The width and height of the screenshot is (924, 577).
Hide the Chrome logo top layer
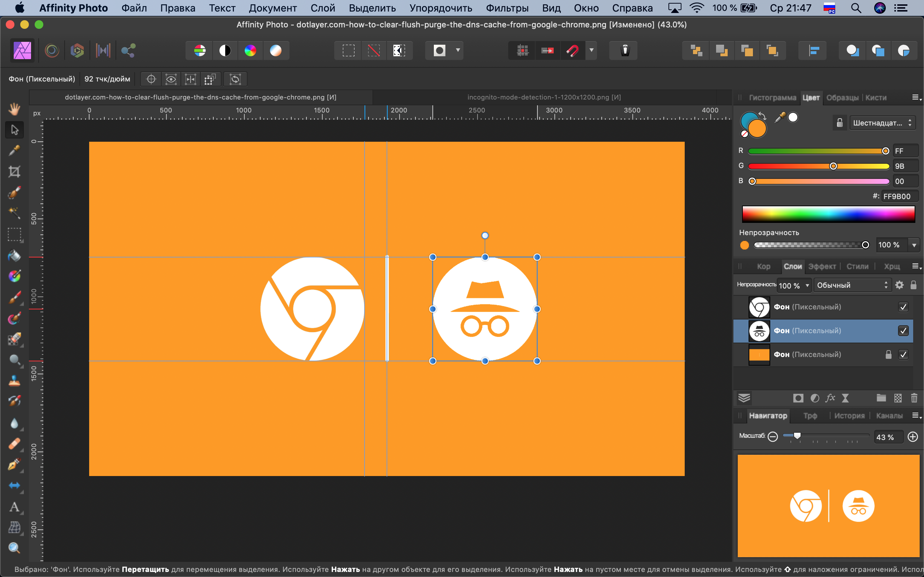(903, 307)
